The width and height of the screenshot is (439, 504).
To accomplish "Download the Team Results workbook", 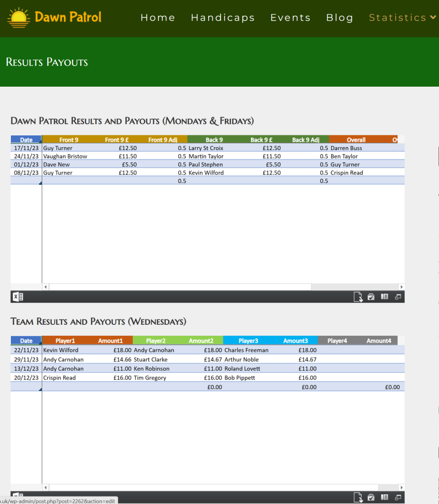I will click(358, 497).
